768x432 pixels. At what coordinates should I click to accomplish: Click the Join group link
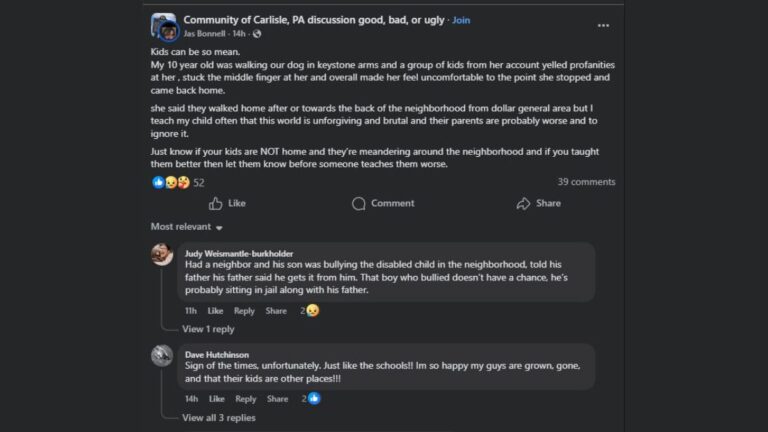coord(461,20)
